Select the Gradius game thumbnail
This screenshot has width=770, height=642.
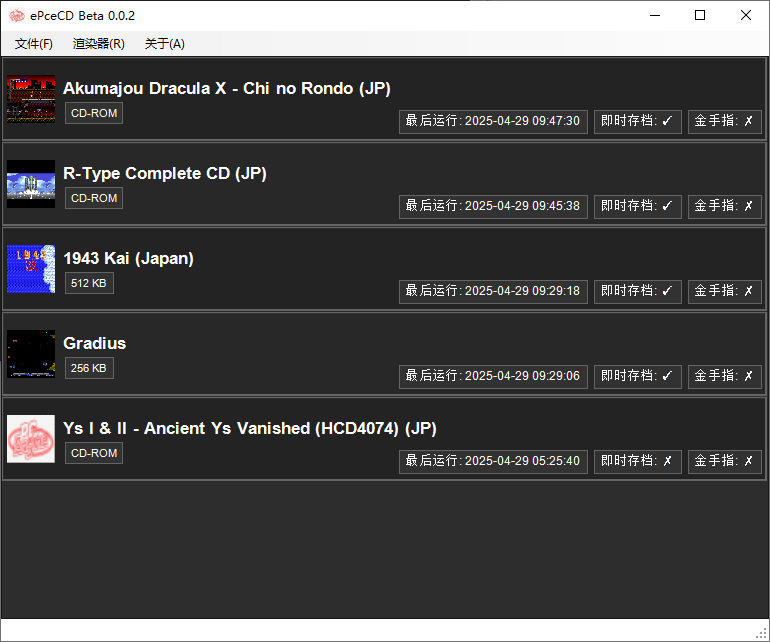coord(31,354)
